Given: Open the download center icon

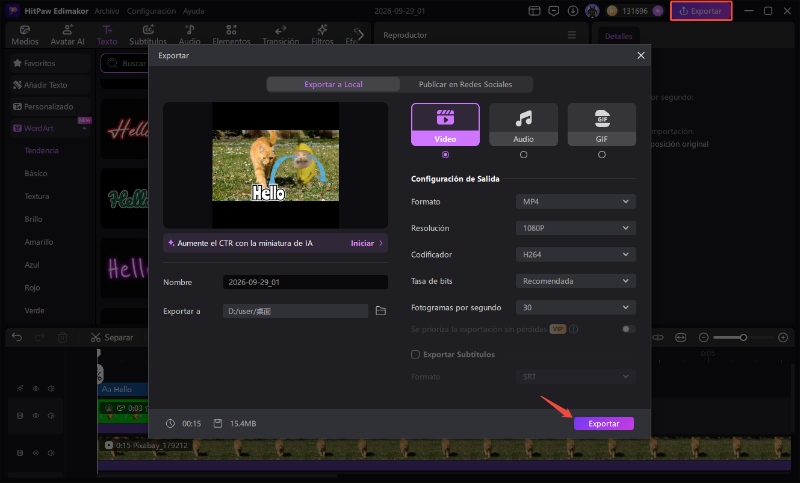Looking at the screenshot, I should pos(573,11).
